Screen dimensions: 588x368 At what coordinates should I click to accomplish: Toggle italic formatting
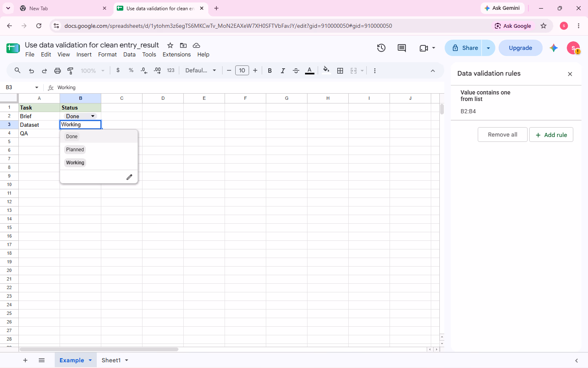coord(283,71)
